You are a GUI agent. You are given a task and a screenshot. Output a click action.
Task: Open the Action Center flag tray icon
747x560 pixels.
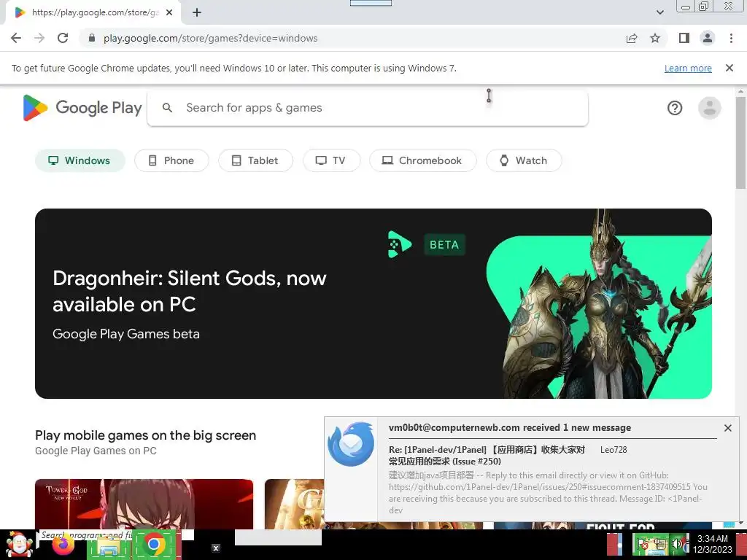(x=643, y=544)
